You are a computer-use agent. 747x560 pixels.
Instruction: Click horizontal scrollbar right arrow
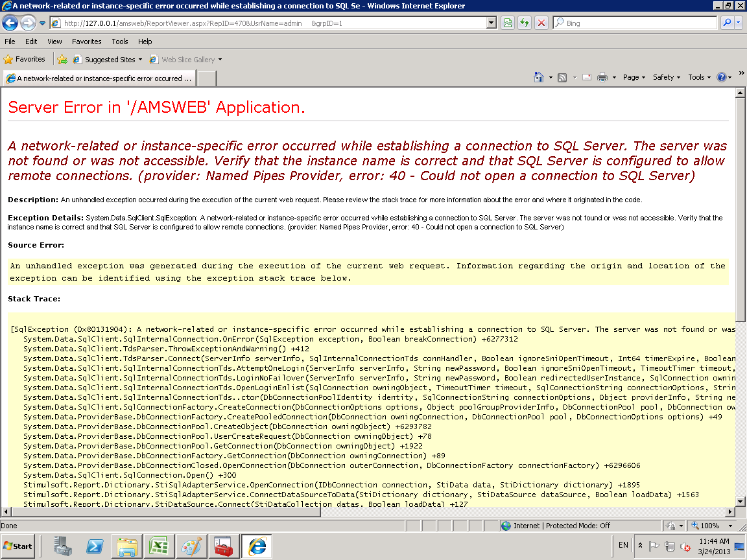(x=730, y=511)
